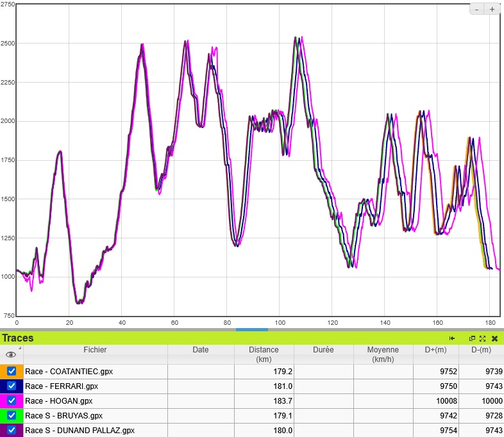Uncheck the COATANTIEC trace checkbox
This screenshot has height=437, width=504.
tap(12, 371)
